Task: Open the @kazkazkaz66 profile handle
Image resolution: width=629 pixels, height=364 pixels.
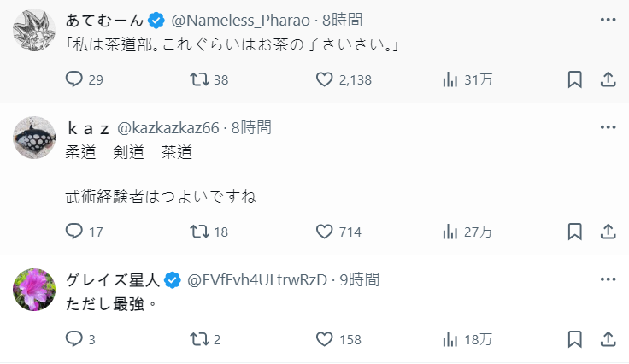Action: pos(168,128)
